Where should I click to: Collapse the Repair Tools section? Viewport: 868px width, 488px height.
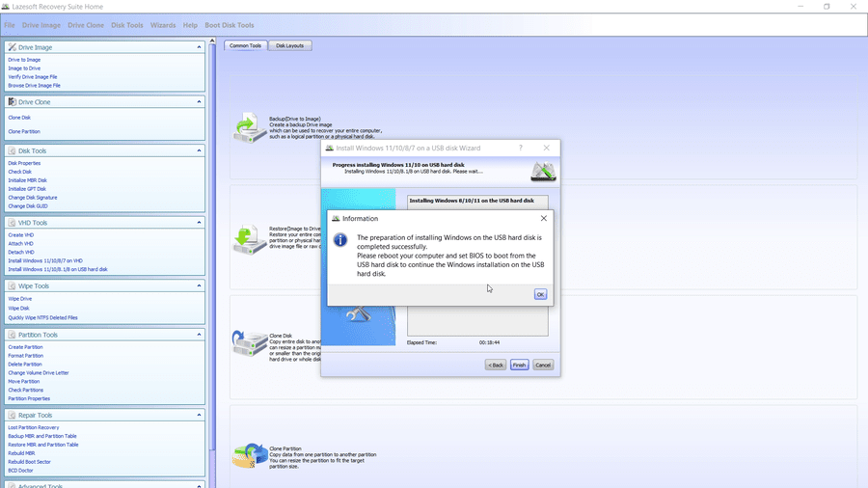pos(199,415)
